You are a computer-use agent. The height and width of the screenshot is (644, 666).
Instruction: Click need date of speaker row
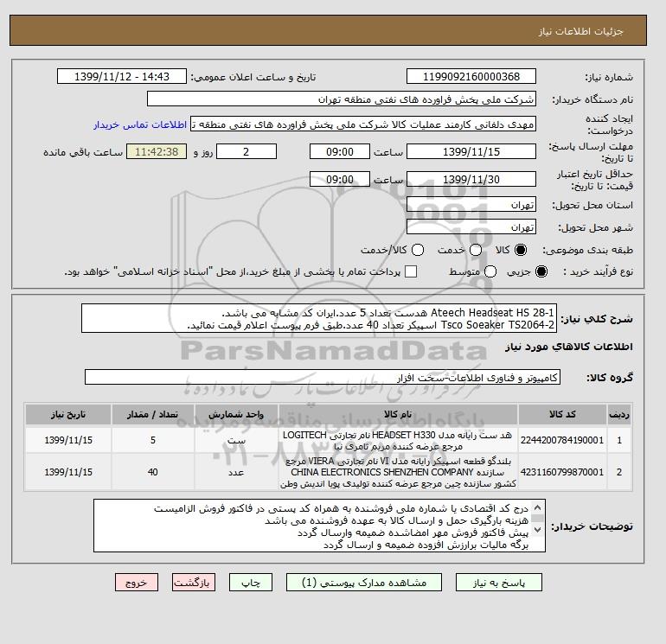pyautogui.click(x=68, y=472)
